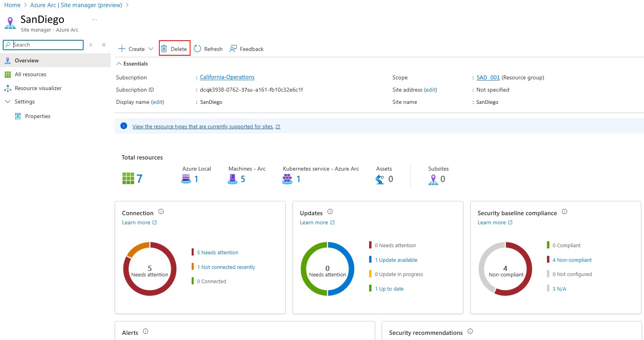This screenshot has width=644, height=340.
Task: Click the Properties bars icon in sidebar
Action: click(x=18, y=116)
